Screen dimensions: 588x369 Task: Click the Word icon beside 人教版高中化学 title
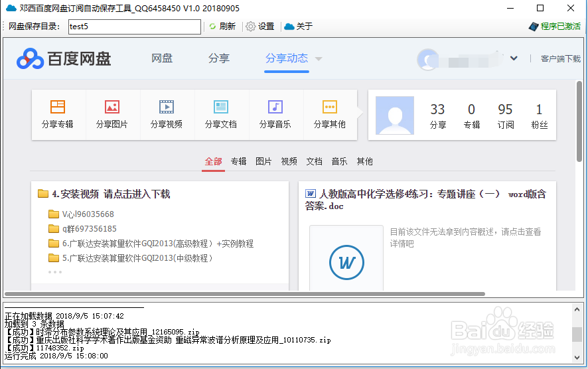311,194
